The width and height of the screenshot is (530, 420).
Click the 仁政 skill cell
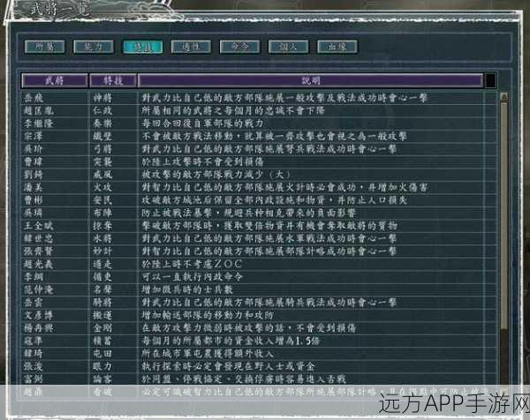[102, 111]
